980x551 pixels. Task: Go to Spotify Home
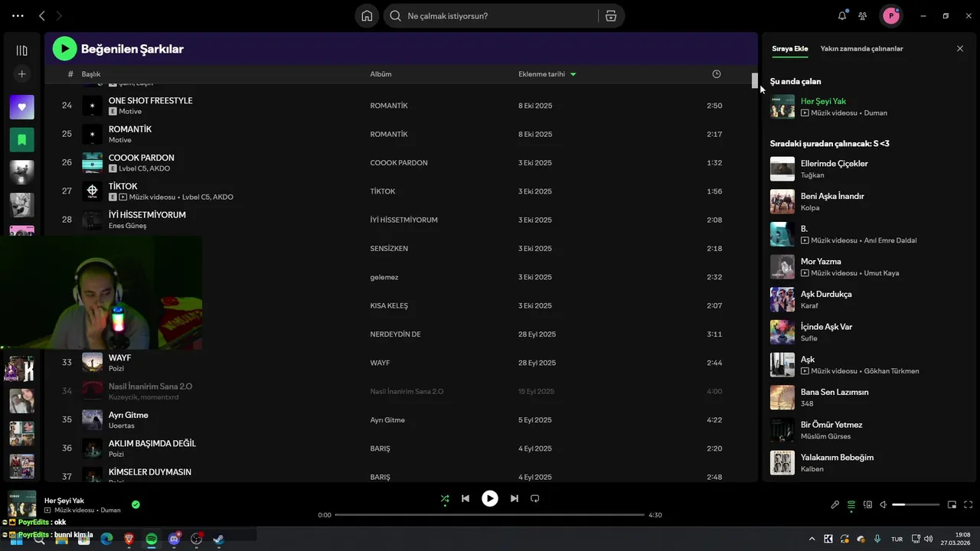coord(367,15)
